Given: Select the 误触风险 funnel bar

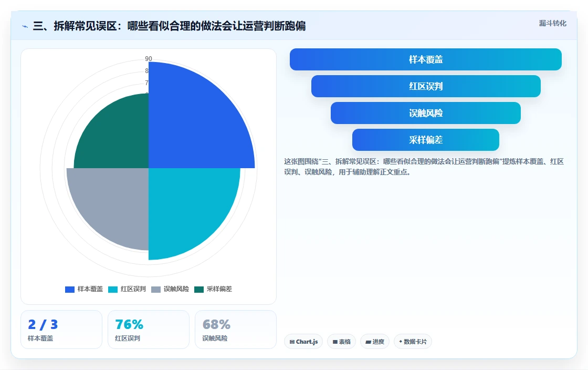Looking at the screenshot, I should (x=426, y=113).
